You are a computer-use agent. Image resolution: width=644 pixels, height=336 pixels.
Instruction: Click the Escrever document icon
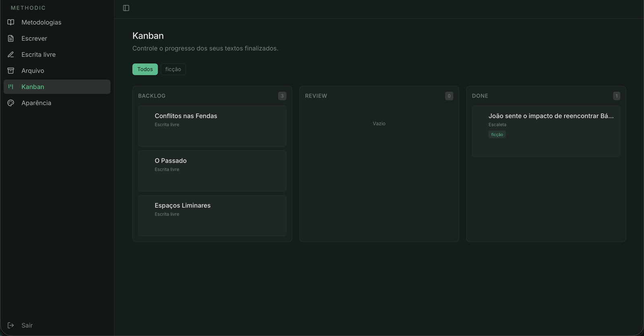11,38
